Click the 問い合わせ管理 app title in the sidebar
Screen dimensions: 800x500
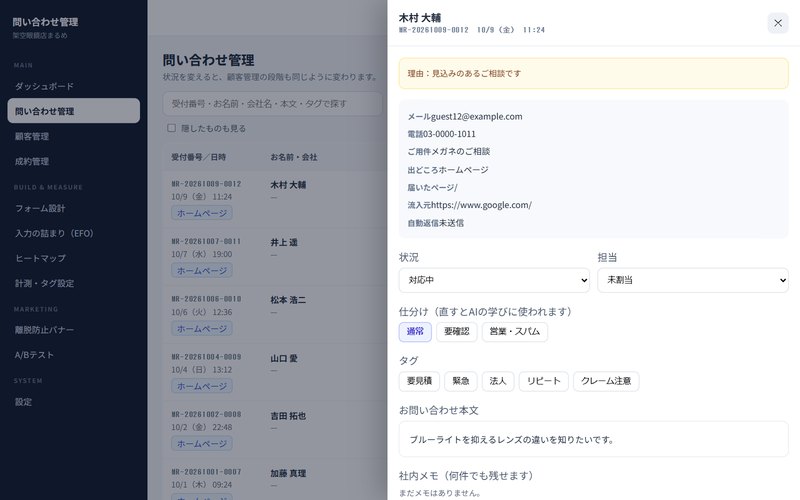click(45, 22)
